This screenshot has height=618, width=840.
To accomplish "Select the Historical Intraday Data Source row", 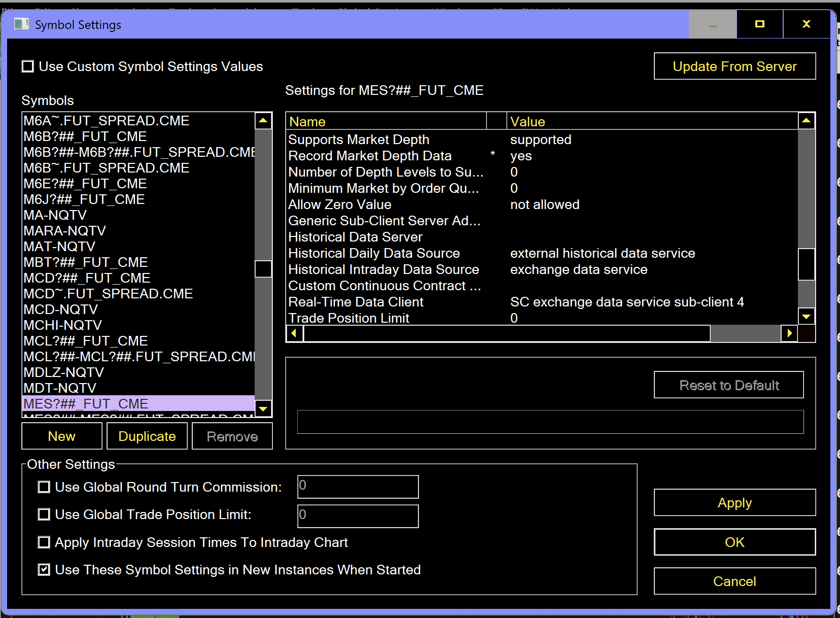I will (383, 269).
